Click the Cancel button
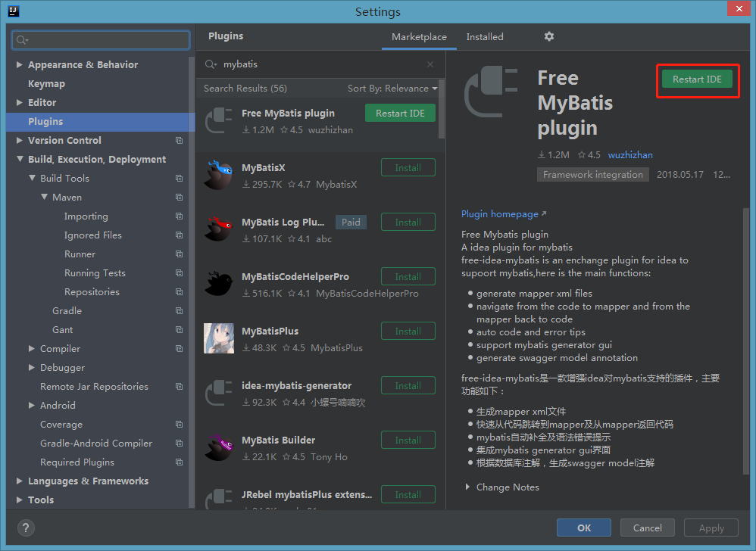The image size is (756, 551). (x=647, y=528)
